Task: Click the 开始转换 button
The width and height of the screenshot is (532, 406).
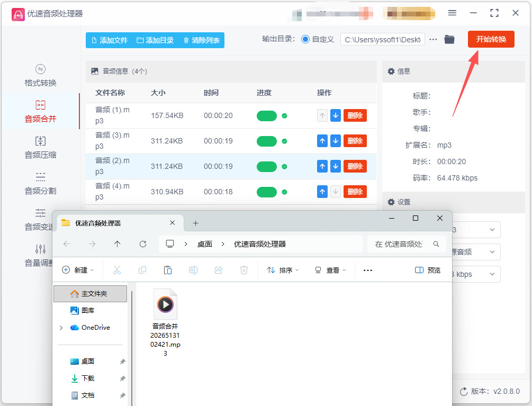Action: tap(491, 39)
